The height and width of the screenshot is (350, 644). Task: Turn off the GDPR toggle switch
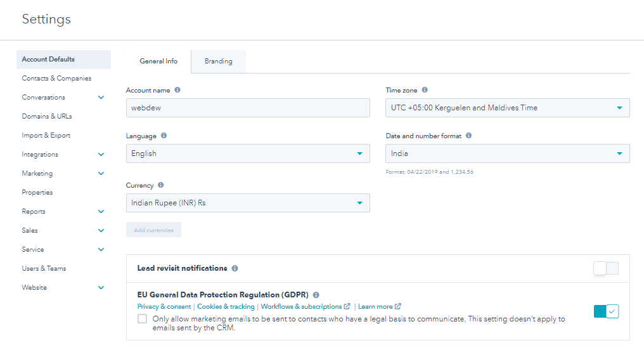click(x=606, y=311)
